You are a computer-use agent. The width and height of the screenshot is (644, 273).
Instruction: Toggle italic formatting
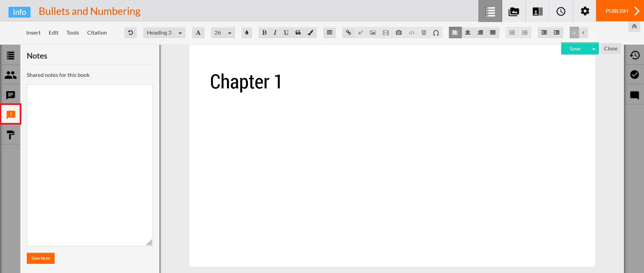click(x=275, y=33)
